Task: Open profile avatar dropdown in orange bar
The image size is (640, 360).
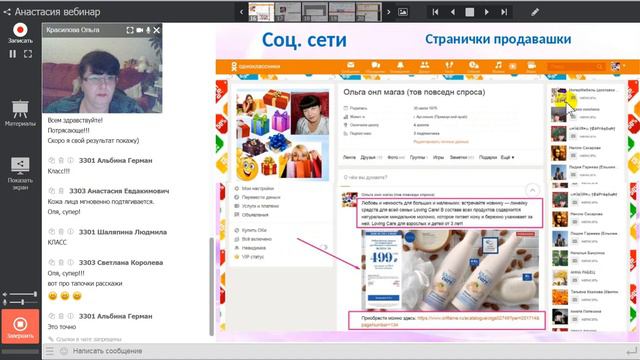Action: 618,66
